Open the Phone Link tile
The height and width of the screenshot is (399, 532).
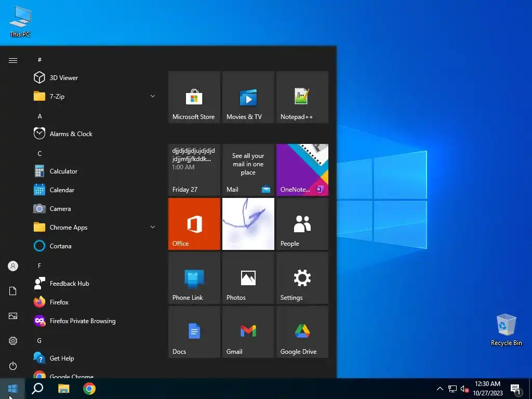[x=194, y=278]
